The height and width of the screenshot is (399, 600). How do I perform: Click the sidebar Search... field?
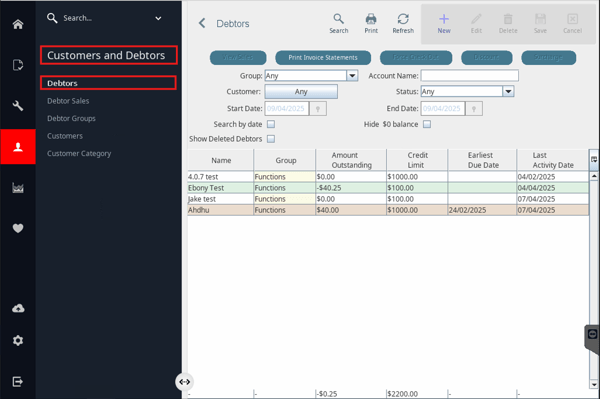pos(103,18)
